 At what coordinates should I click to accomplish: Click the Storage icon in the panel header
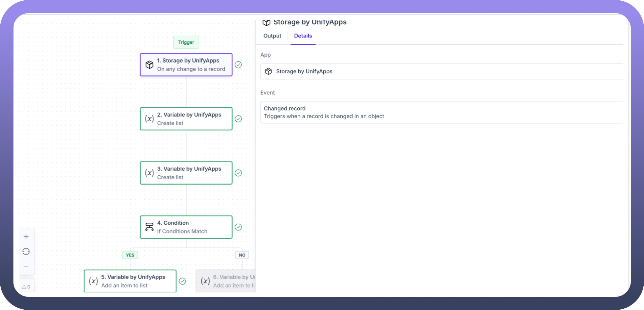pyautogui.click(x=266, y=22)
